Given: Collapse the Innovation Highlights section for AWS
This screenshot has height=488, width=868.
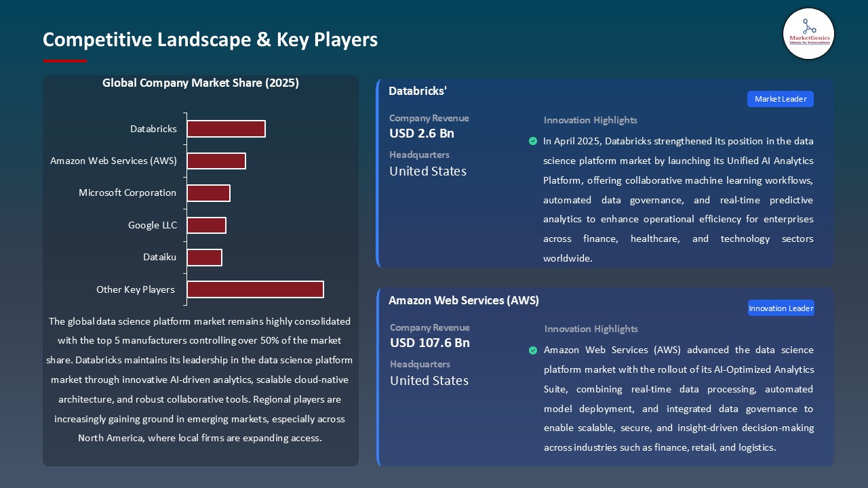Looking at the screenshot, I should tap(590, 329).
